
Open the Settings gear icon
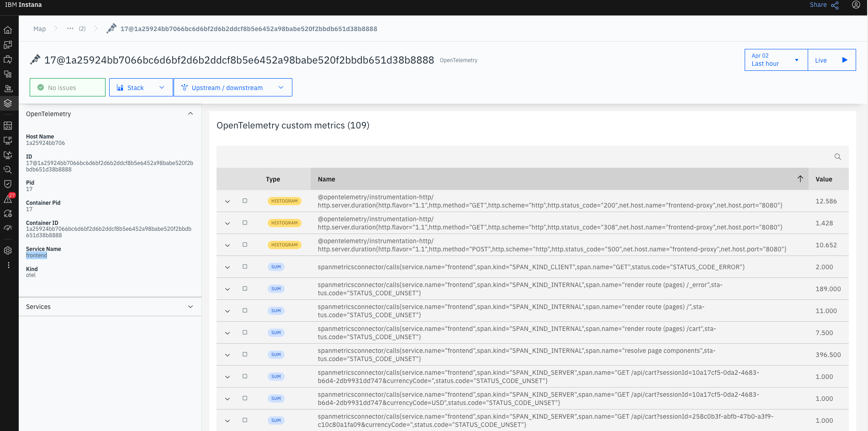click(8, 250)
